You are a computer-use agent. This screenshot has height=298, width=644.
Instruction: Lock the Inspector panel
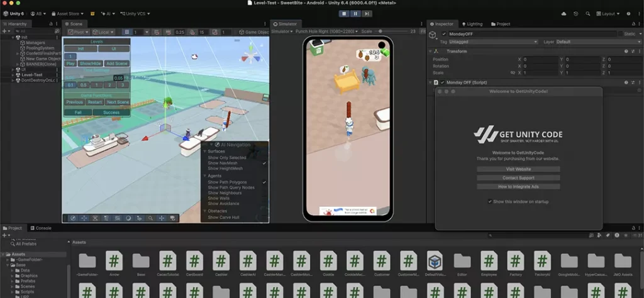point(633,24)
